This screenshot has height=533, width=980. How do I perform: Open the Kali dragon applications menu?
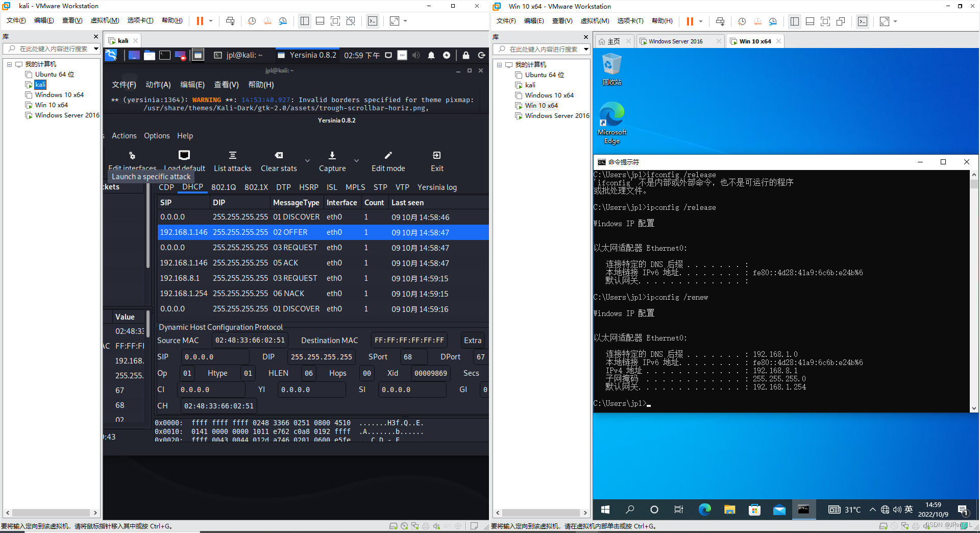click(111, 55)
